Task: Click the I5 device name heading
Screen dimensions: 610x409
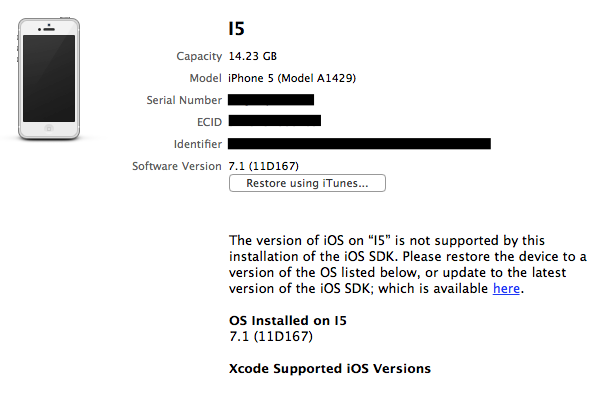Action: 236,28
